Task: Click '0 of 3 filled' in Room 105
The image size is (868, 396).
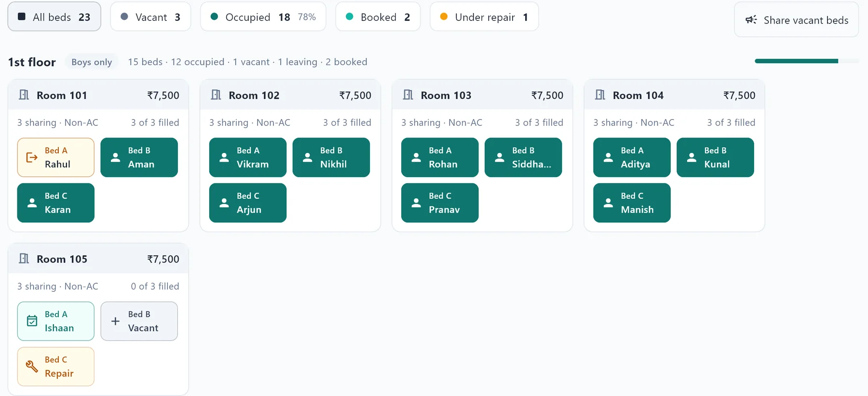Action: pyautogui.click(x=155, y=286)
